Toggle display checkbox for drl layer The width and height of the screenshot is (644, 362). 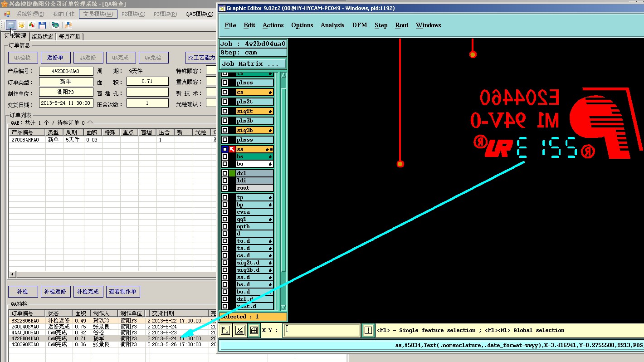[225, 173]
